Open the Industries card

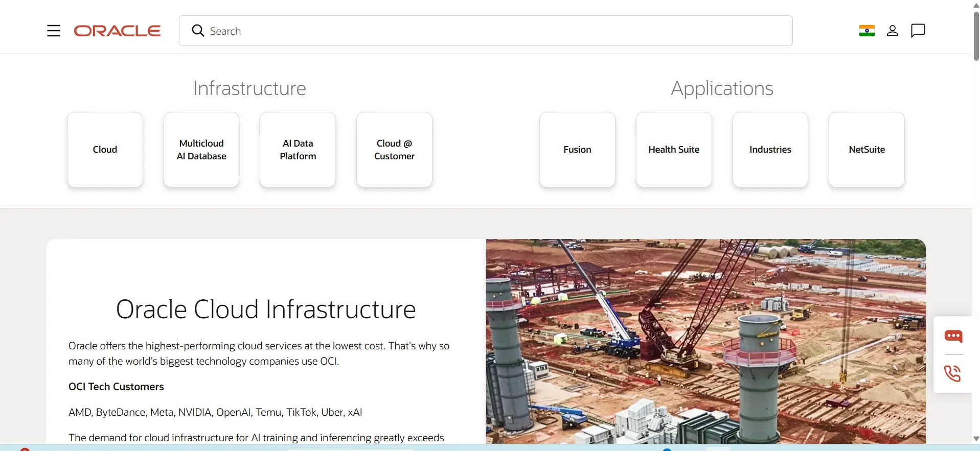pos(770,150)
